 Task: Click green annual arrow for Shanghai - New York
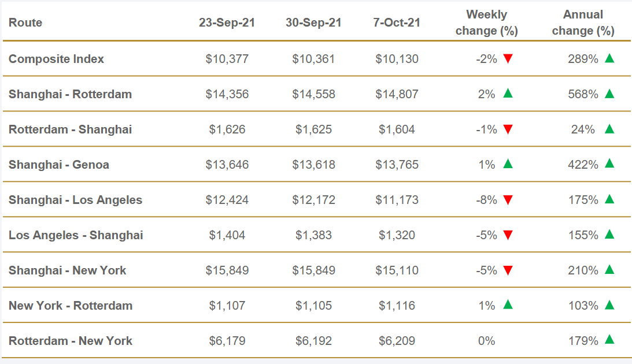[609, 270]
